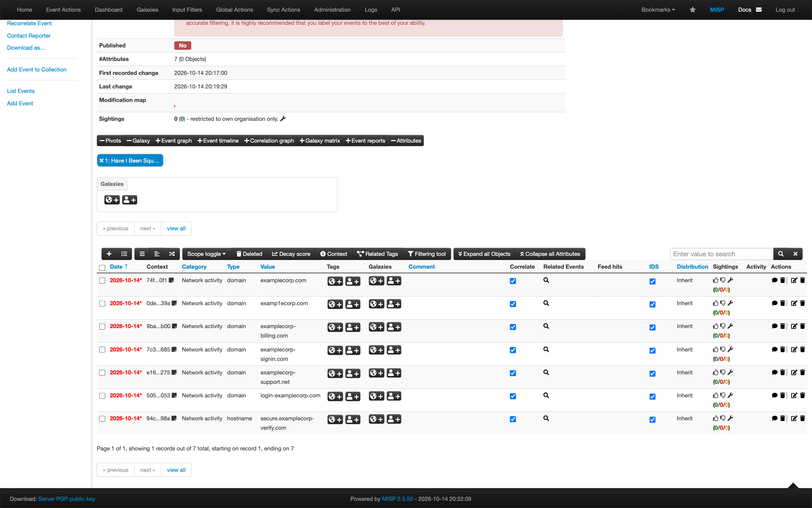Viewport: 812px width, 508px height.
Task: Toggle the Deleted attributes filter button
Action: (249, 254)
